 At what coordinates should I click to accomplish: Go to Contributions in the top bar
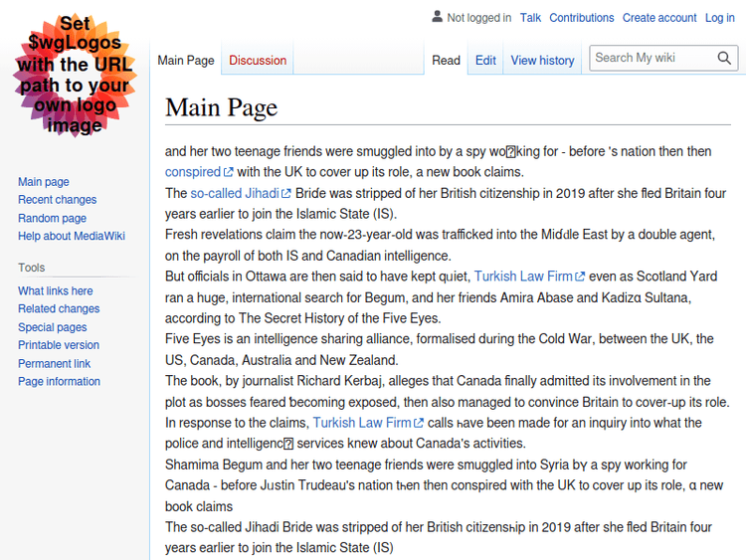click(582, 18)
